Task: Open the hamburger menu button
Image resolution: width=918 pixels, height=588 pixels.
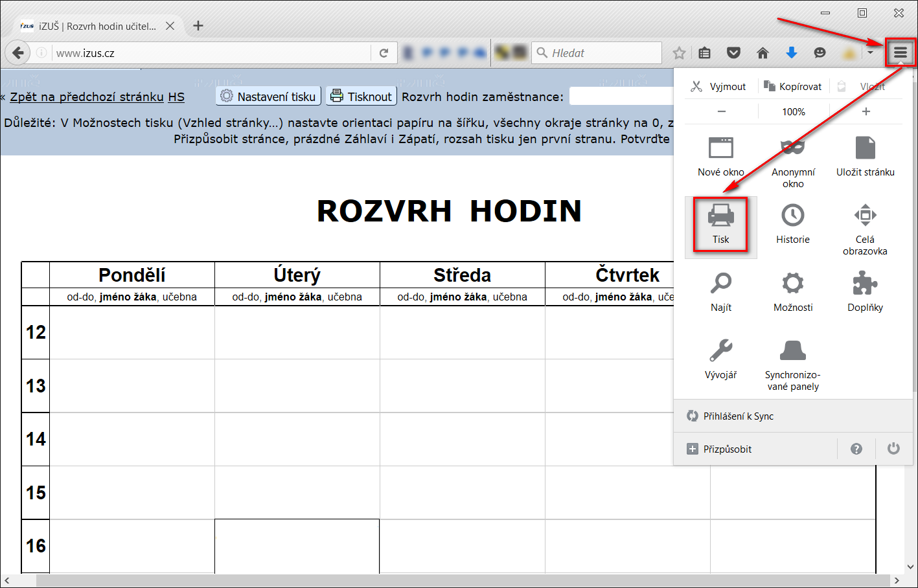Action: point(901,53)
